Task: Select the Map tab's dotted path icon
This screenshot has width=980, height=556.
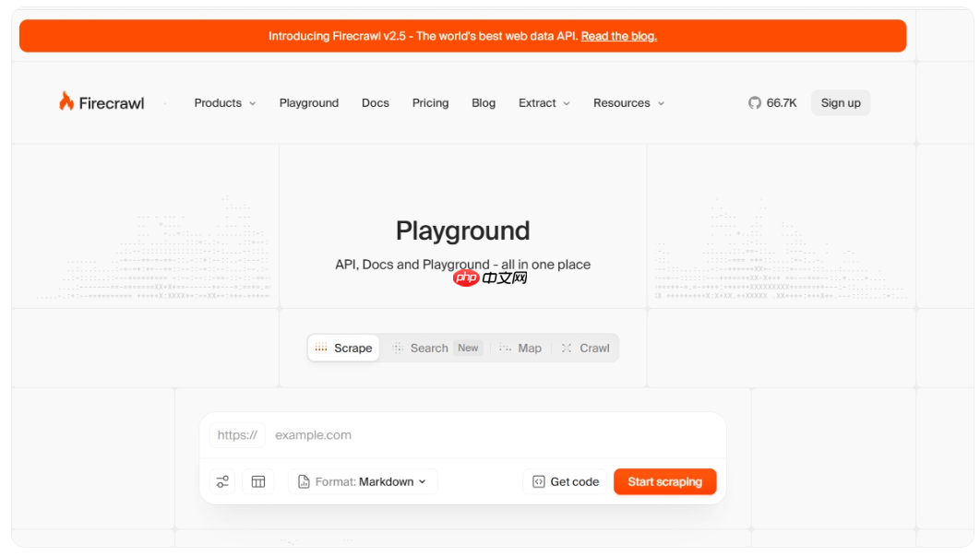Action: (505, 348)
